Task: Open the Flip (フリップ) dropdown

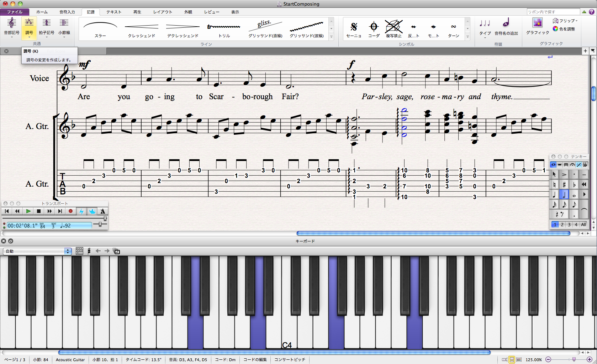Action: click(x=565, y=21)
